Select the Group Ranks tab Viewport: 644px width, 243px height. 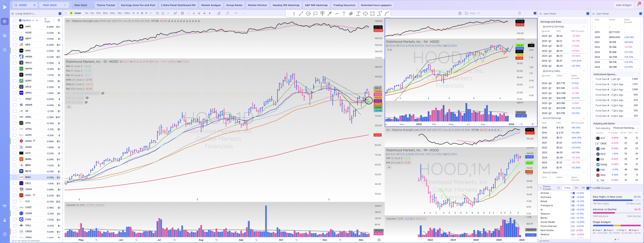(234, 5)
